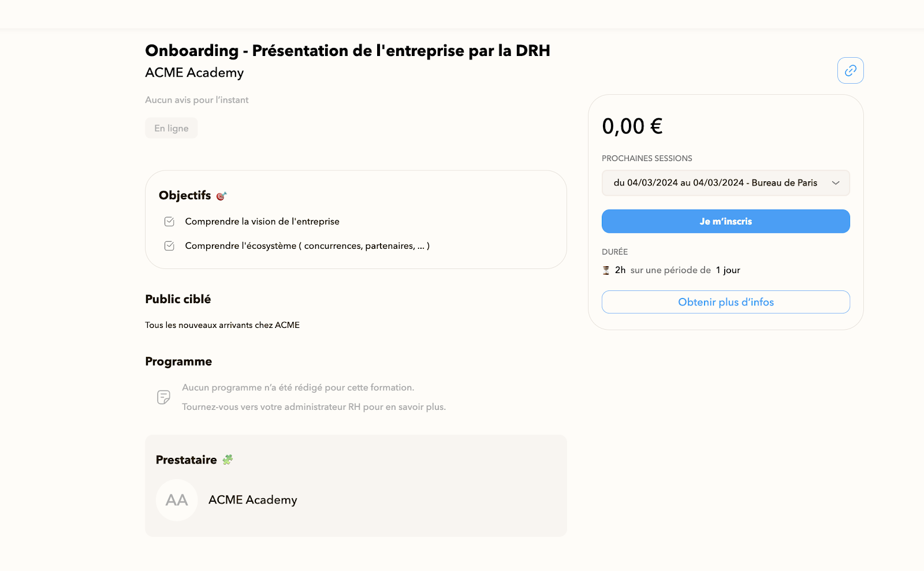Viewport: 924px width, 571px height.
Task: Click the note icon in Programme section
Action: coord(163,397)
